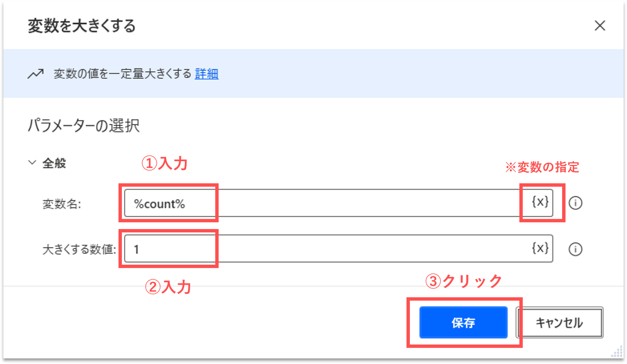Click the 変数名: label
Image resolution: width=627 pixels, height=364 pixels.
tap(62, 204)
